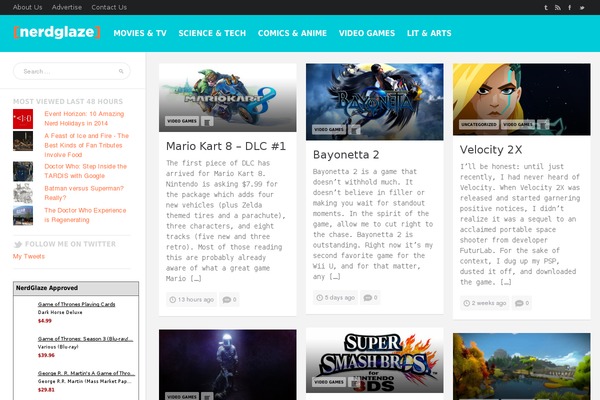Open the Twitter icon in top bar
The width and height of the screenshot is (600, 400).
coord(582,7)
